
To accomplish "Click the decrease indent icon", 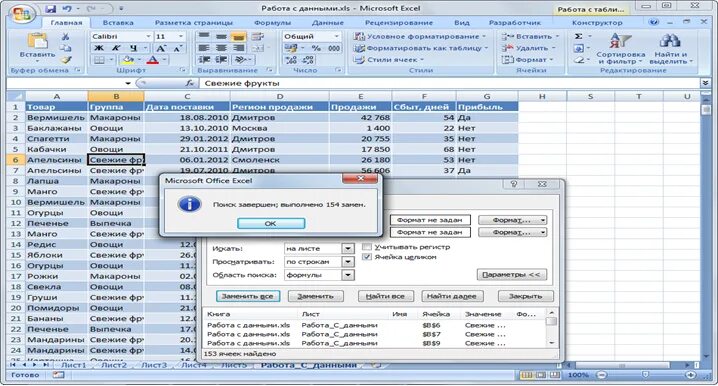I will tap(204, 60).
